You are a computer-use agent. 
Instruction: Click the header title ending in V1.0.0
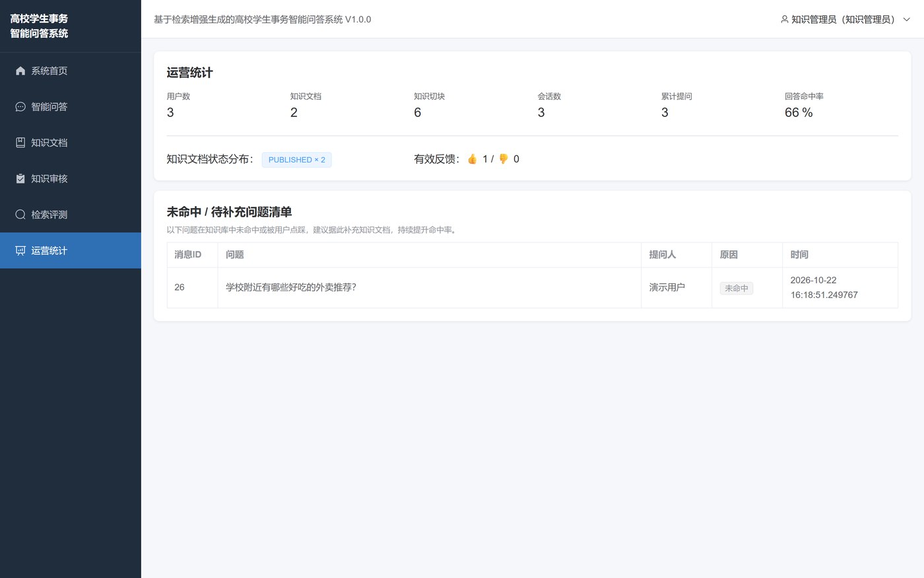263,20
